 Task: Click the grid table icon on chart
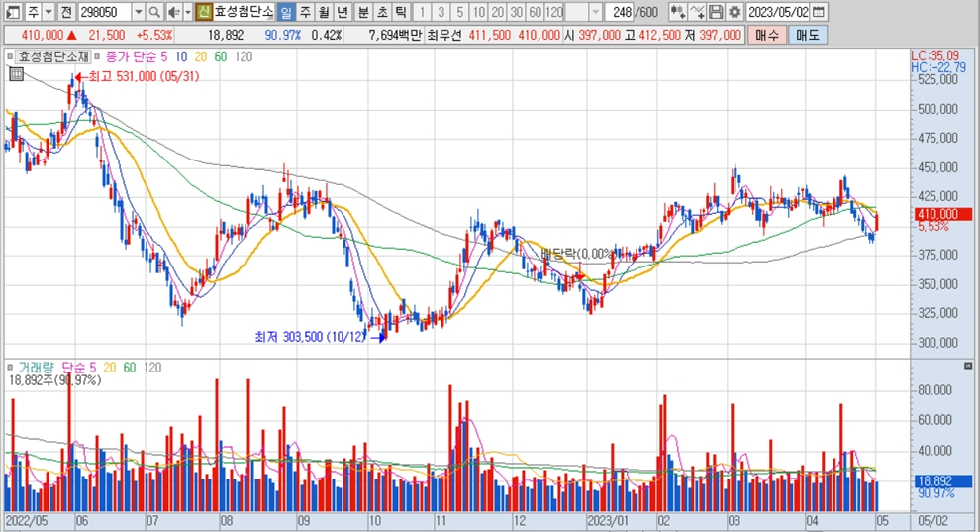(x=16, y=73)
